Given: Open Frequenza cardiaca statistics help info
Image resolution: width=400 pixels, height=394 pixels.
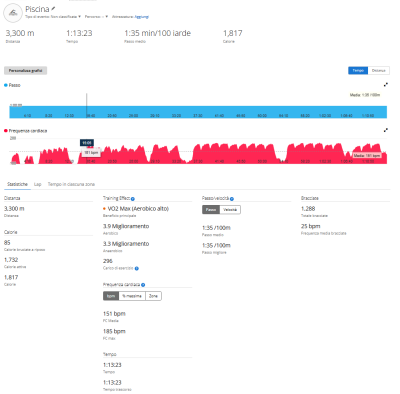Looking at the screenshot, I should pos(143,285).
